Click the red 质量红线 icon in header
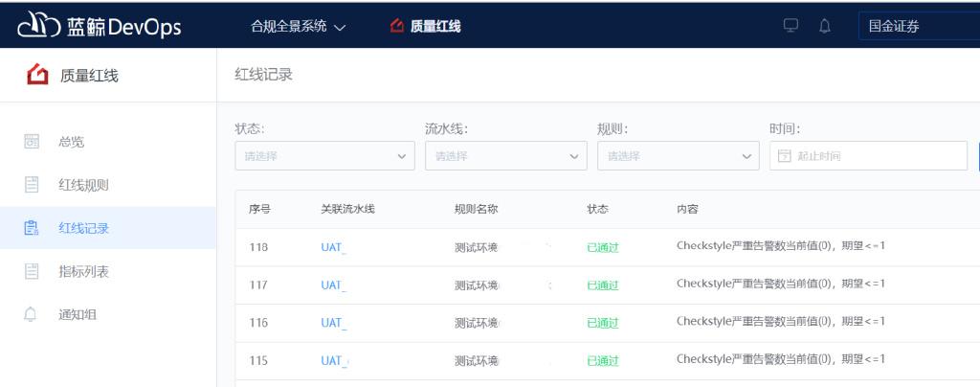980x387 pixels. 397,26
